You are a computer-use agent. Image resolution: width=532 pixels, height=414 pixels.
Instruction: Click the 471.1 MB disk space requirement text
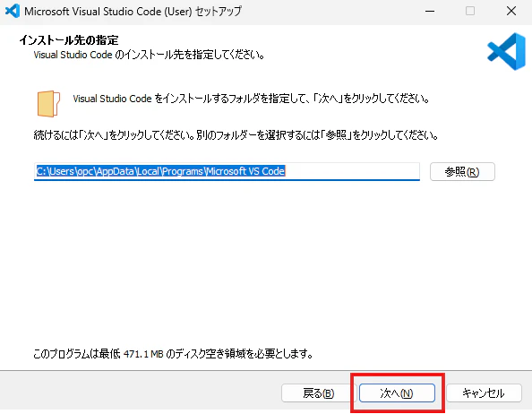(x=173, y=354)
